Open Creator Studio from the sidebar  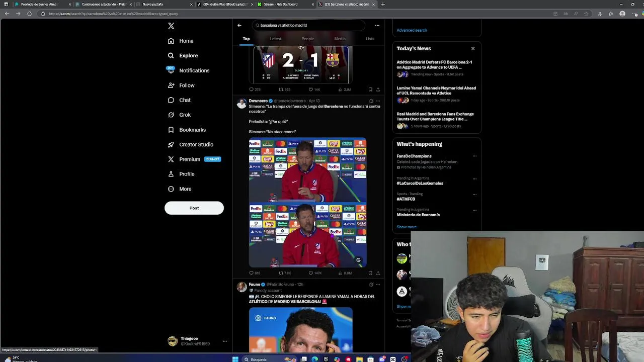click(x=191, y=144)
